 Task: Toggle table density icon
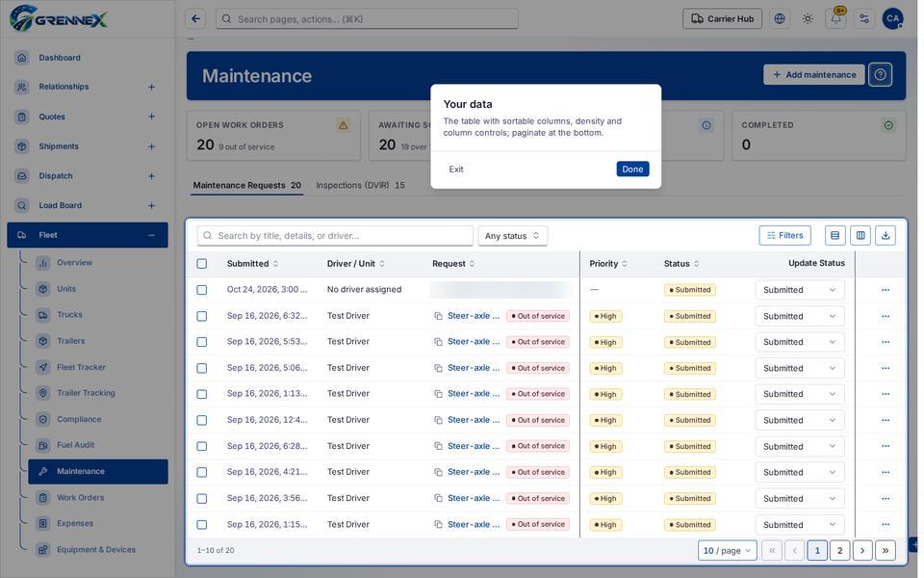pos(835,235)
